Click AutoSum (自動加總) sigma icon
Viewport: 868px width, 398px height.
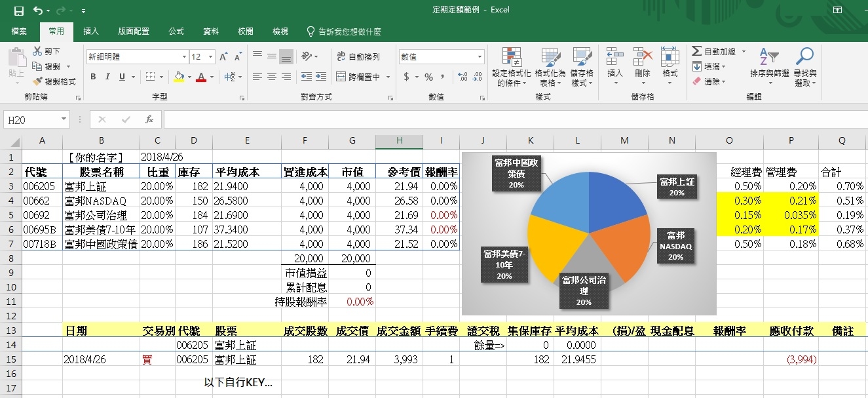click(x=698, y=51)
